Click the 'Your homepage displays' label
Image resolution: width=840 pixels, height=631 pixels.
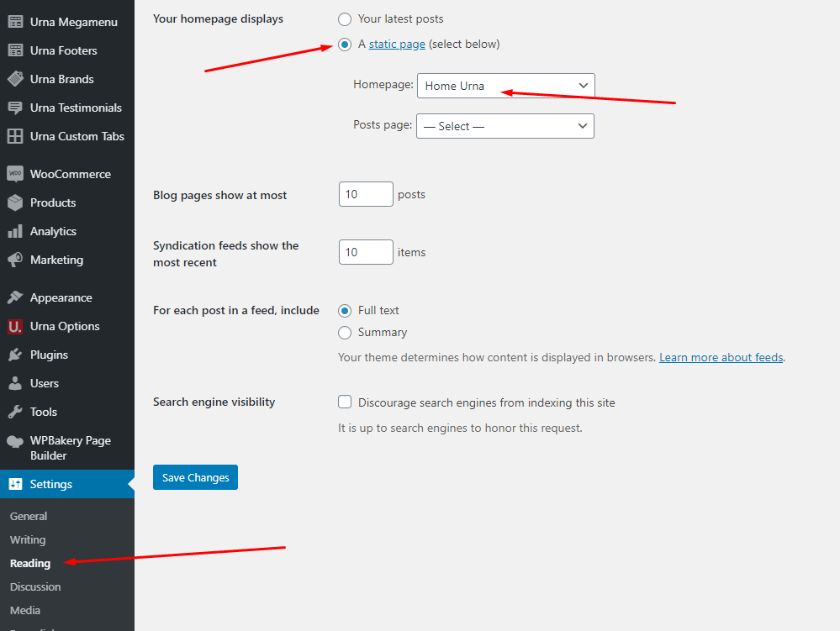(x=218, y=18)
